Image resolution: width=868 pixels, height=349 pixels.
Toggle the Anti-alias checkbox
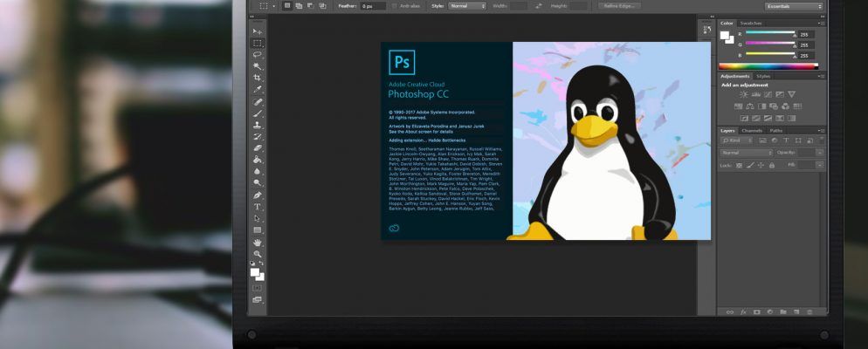click(394, 6)
